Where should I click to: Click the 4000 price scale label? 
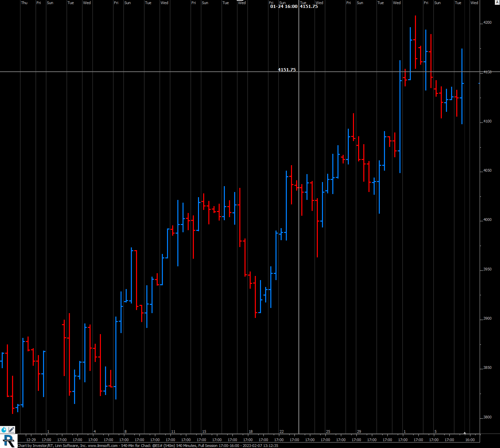(487, 220)
